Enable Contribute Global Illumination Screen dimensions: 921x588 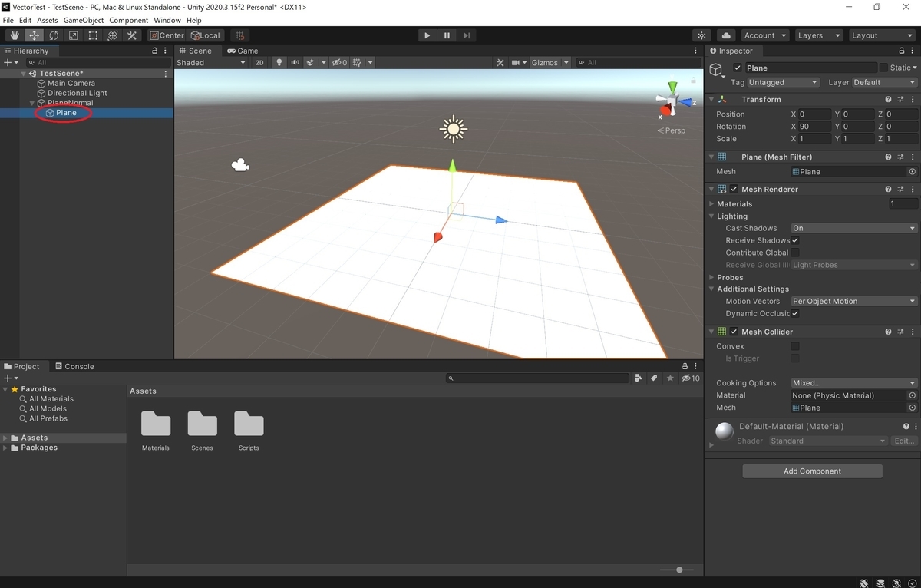795,253
